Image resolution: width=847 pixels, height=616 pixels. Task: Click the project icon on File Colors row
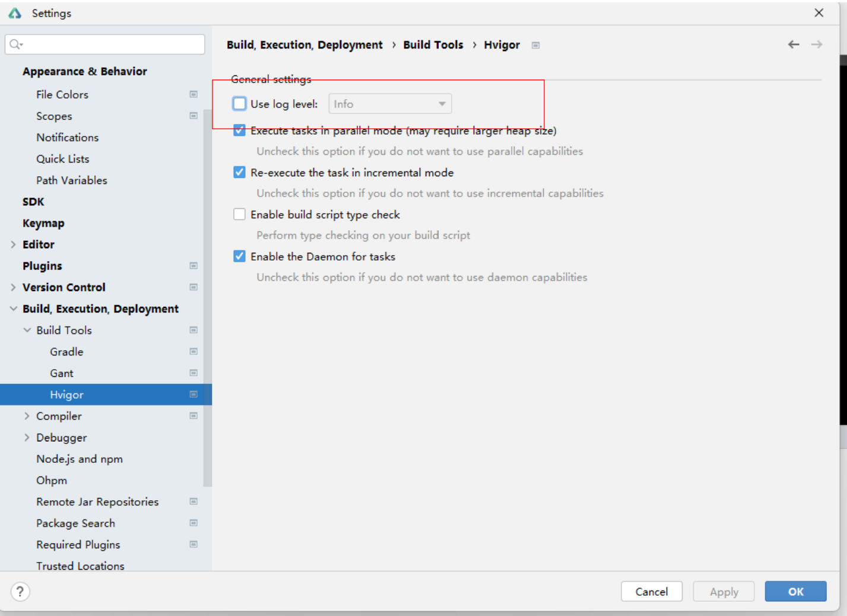(x=193, y=94)
